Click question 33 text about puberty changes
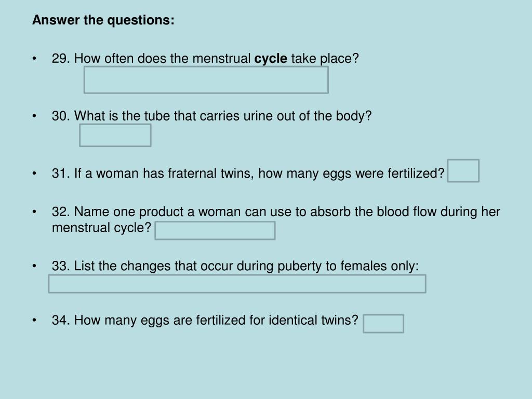 [x=235, y=266]
